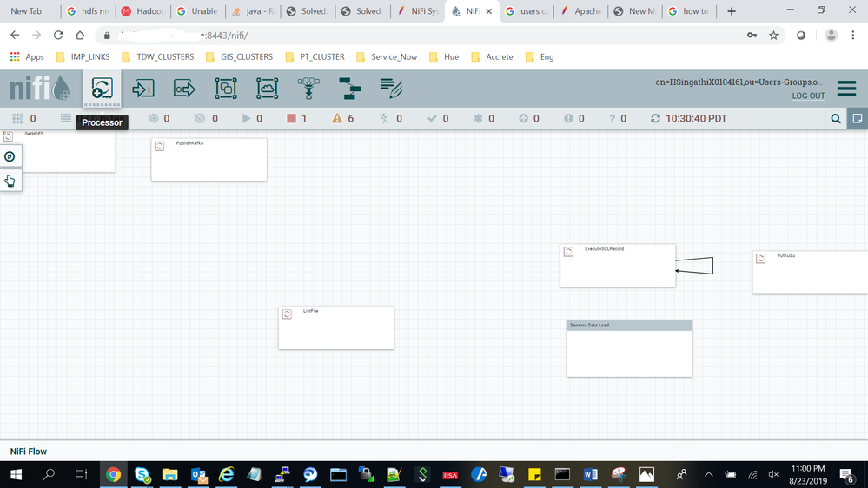The width and height of the screenshot is (868, 488).
Task: Close the active NiFi tab
Action: point(489,11)
